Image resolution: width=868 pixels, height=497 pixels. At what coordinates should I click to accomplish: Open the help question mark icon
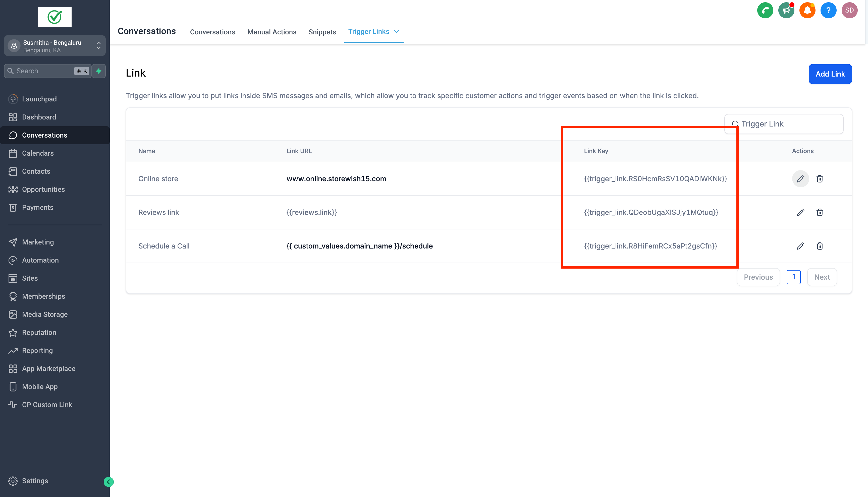[x=828, y=10]
